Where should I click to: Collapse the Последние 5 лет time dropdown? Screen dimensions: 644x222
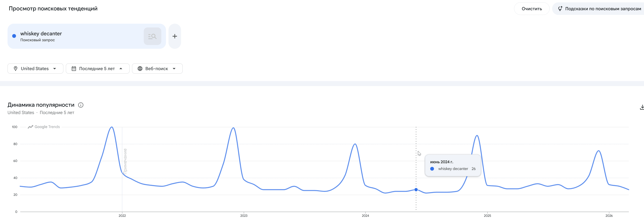click(x=97, y=68)
